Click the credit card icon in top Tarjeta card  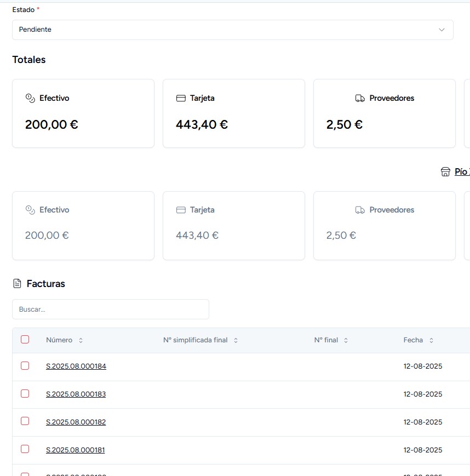181,98
